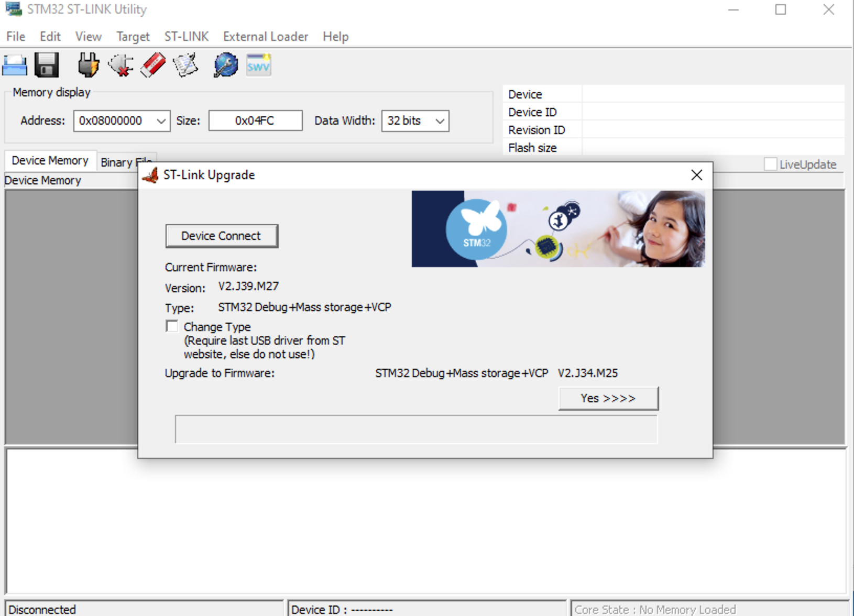The width and height of the screenshot is (854, 616).
Task: Click the upgrade progress bar
Action: 416,430
